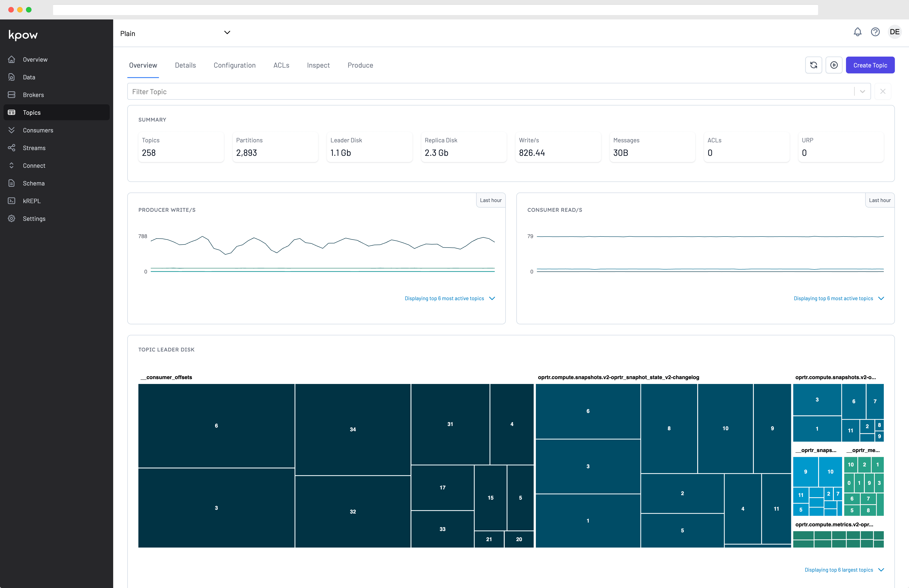Open the help question mark icon
This screenshot has height=588, width=909.
tap(875, 32)
